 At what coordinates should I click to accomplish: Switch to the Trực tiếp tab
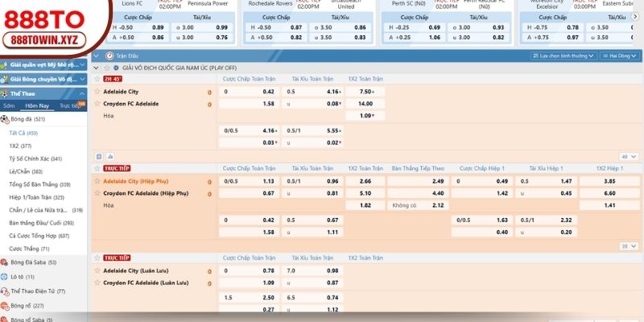(69, 106)
